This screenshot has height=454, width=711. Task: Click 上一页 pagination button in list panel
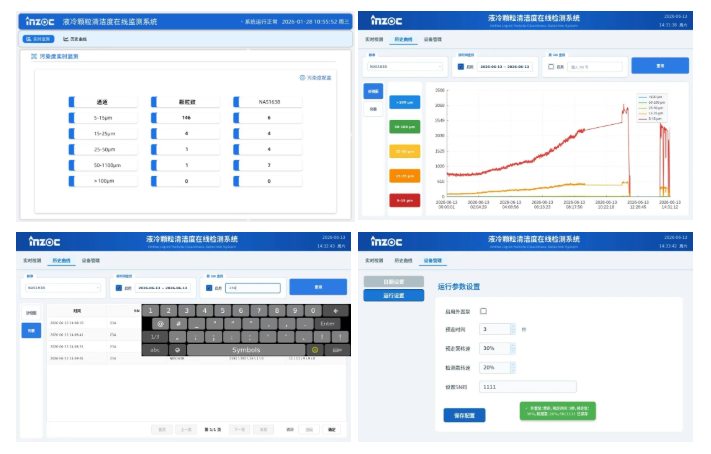[186, 430]
